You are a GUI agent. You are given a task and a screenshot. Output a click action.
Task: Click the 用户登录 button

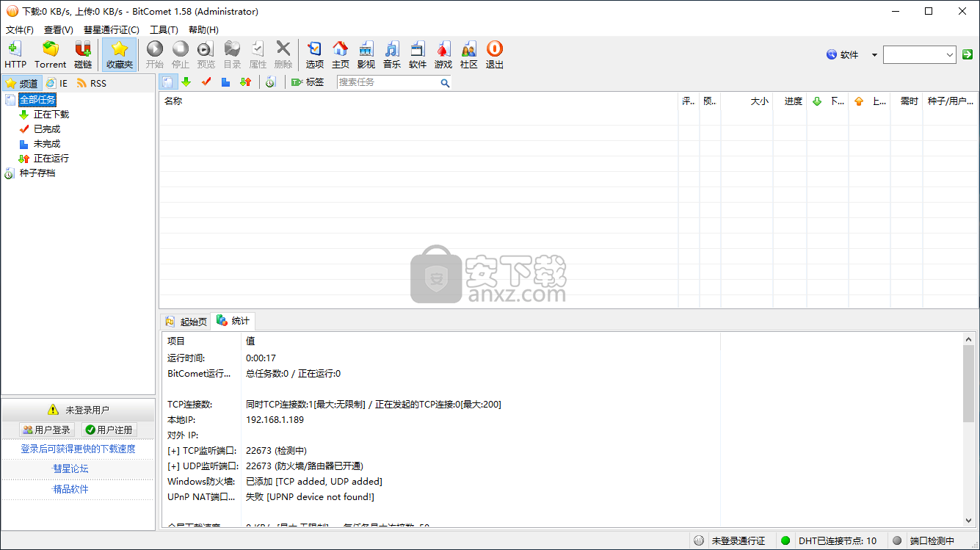(47, 430)
